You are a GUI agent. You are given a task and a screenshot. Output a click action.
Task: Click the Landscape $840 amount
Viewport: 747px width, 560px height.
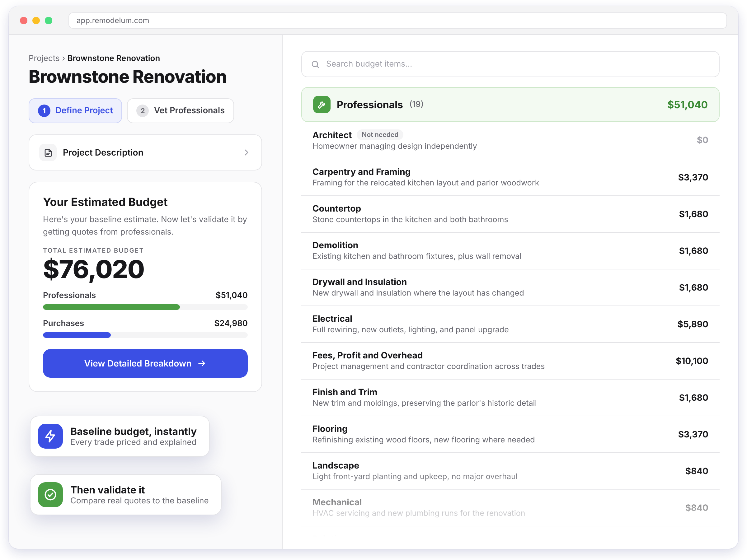[697, 471]
